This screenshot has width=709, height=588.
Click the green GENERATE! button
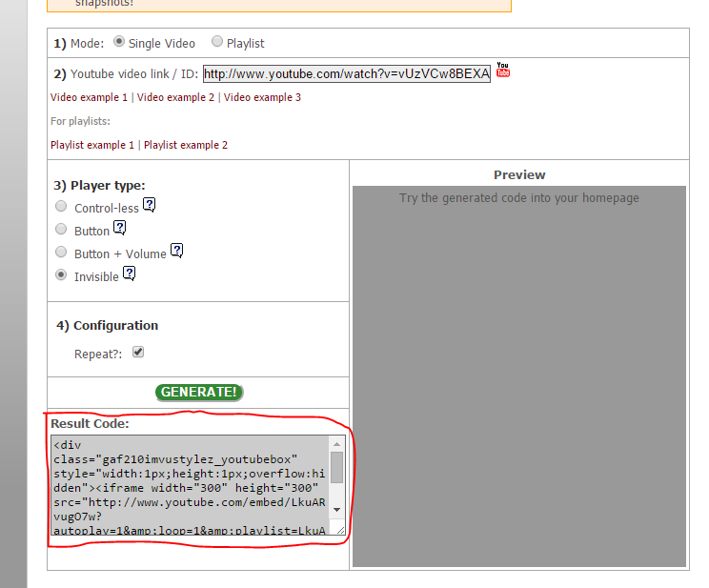(x=199, y=392)
